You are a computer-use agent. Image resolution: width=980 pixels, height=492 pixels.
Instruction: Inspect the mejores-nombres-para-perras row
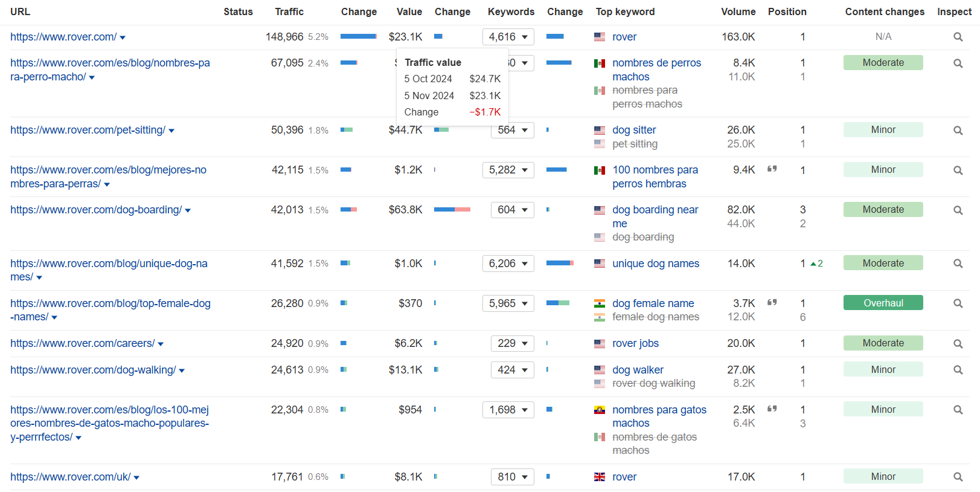click(x=958, y=170)
